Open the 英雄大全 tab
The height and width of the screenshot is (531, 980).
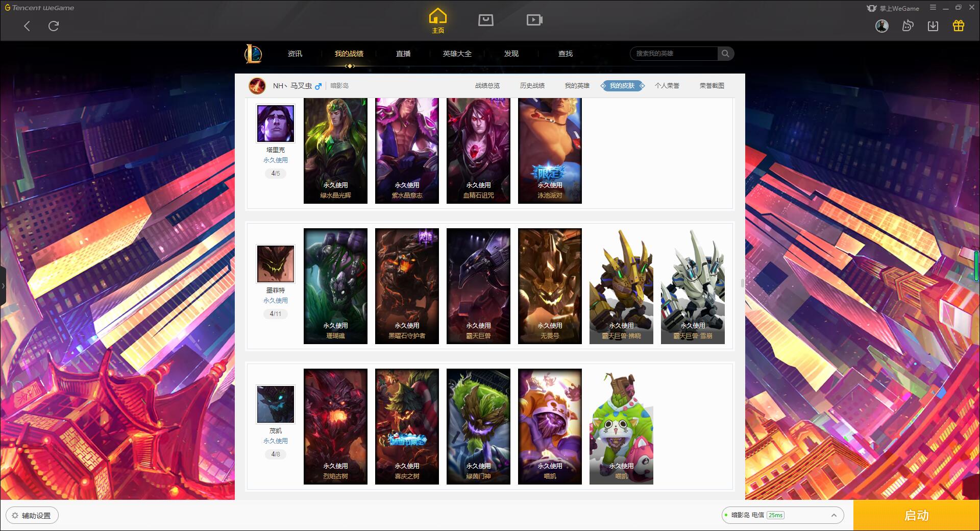pos(457,54)
